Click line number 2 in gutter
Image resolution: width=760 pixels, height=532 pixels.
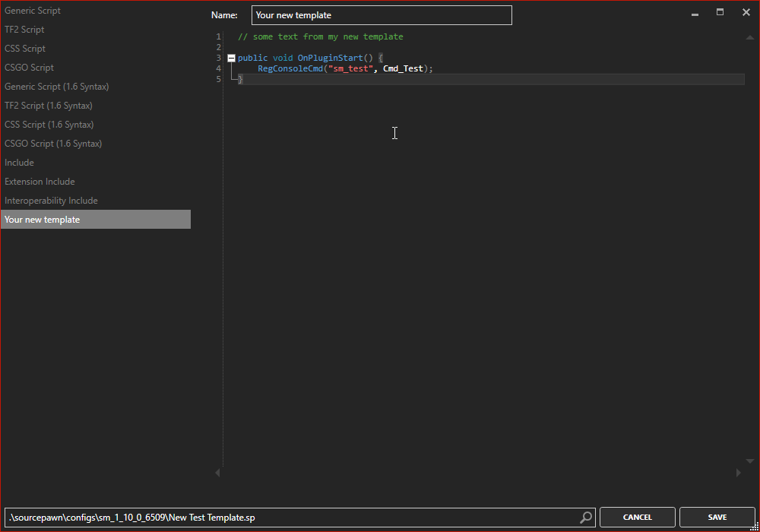coord(219,47)
